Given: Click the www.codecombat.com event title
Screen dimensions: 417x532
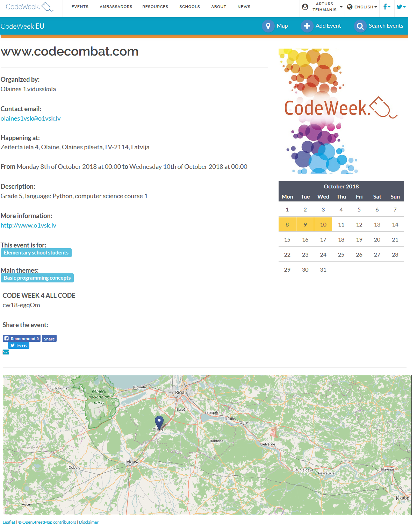Looking at the screenshot, I should 70,51.
